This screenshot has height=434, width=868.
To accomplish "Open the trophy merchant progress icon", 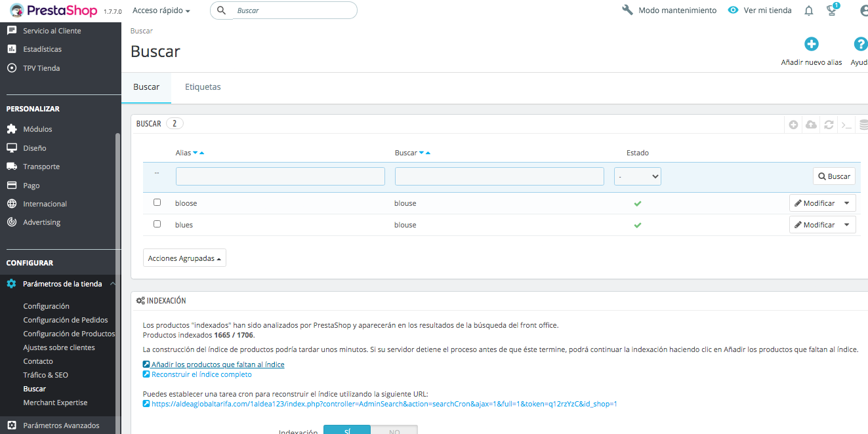I will [x=832, y=10].
